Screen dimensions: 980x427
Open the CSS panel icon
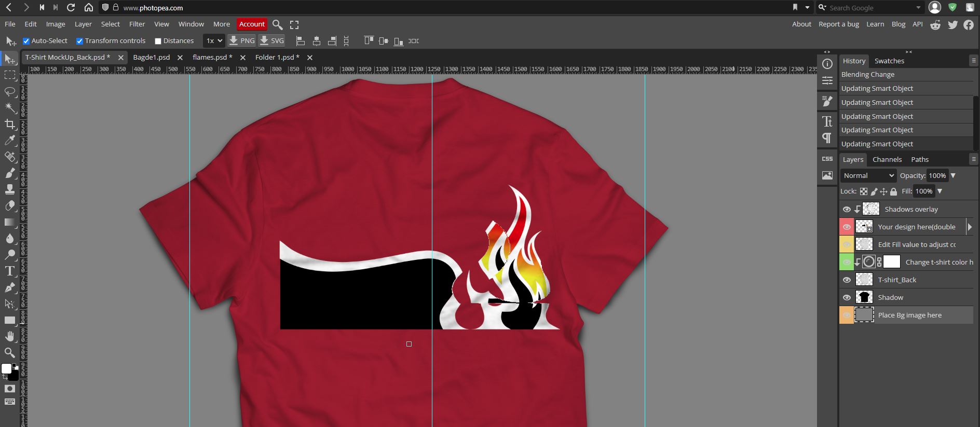pos(827,158)
